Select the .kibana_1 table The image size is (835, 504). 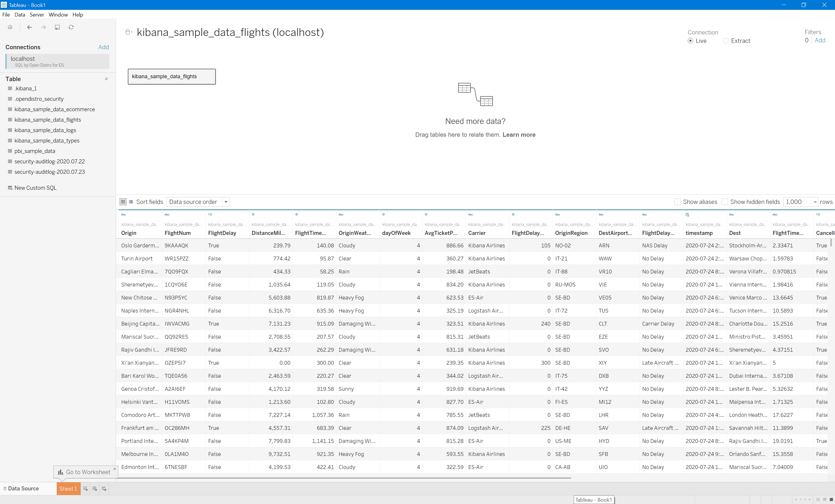click(26, 88)
